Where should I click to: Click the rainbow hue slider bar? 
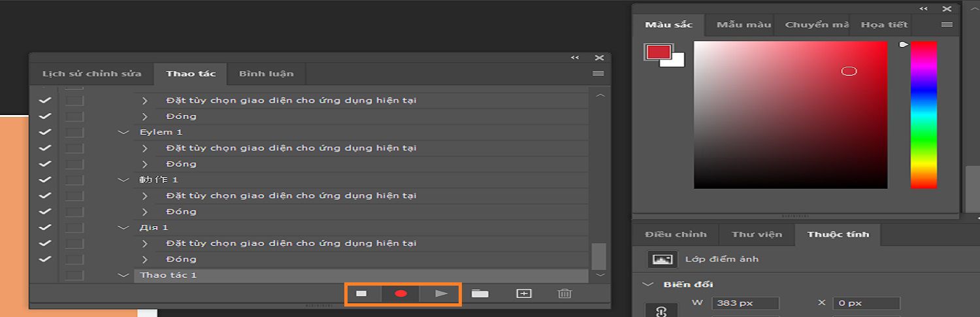coord(923,115)
